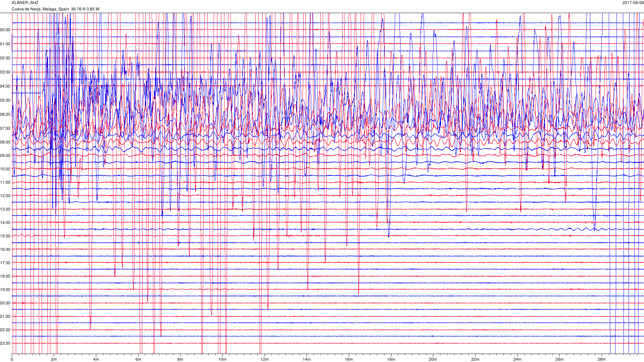The height and width of the screenshot is (362, 644).
Task: Click the 2m axis label
Action: pos(54,359)
